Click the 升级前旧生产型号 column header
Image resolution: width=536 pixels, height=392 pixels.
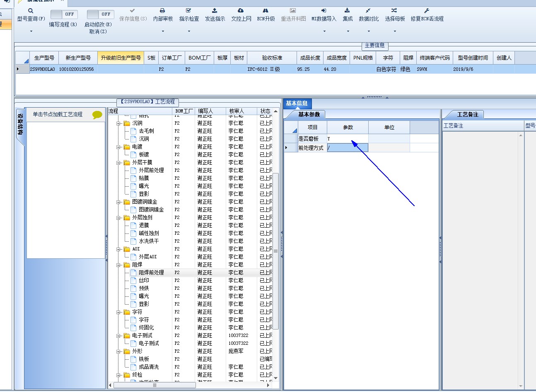[x=121, y=58]
